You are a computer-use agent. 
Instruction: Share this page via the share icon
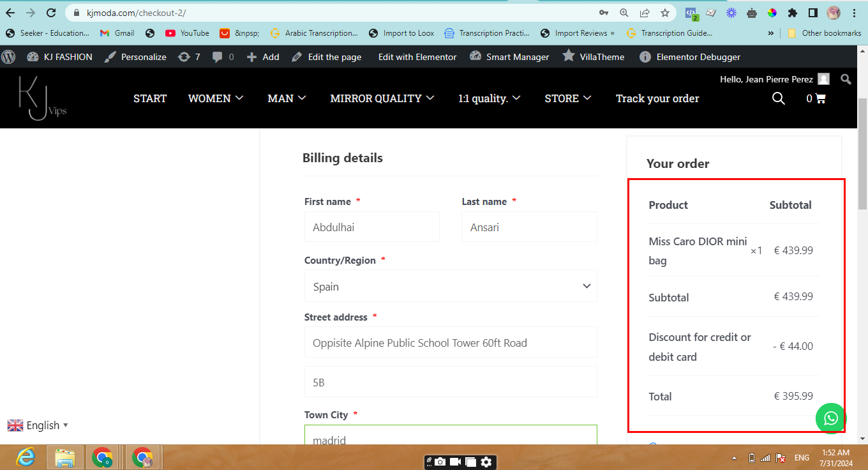[x=645, y=13]
